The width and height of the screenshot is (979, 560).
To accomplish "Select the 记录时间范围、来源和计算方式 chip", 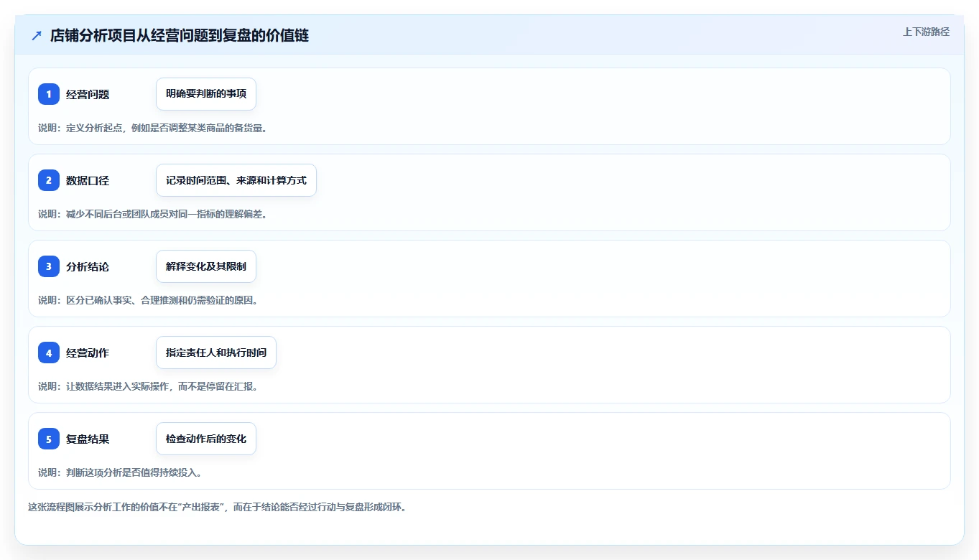I will [236, 180].
